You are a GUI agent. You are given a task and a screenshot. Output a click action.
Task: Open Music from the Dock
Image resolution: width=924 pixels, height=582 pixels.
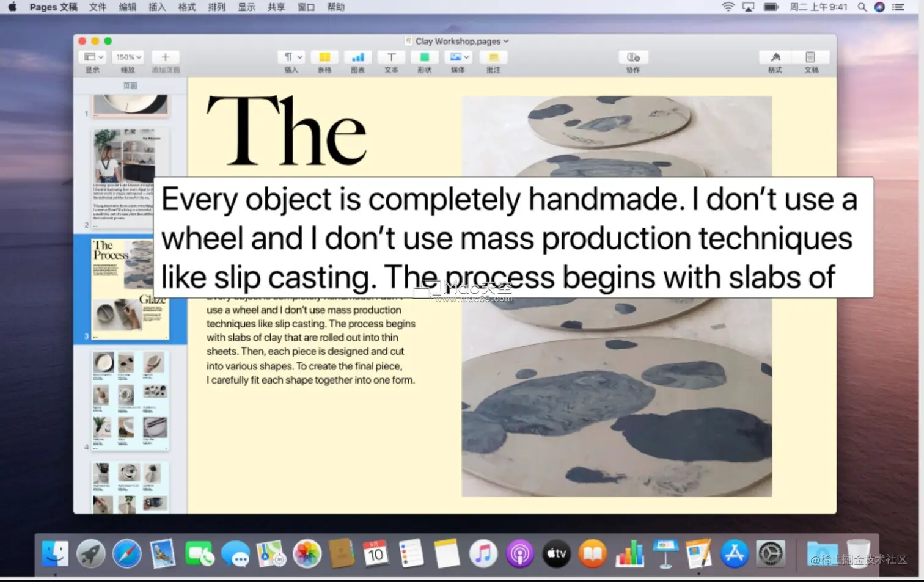pos(483,554)
